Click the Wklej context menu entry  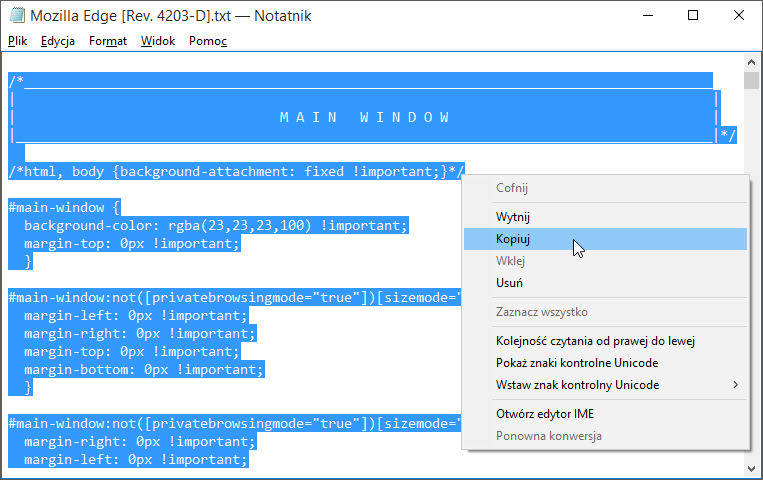pos(605,261)
